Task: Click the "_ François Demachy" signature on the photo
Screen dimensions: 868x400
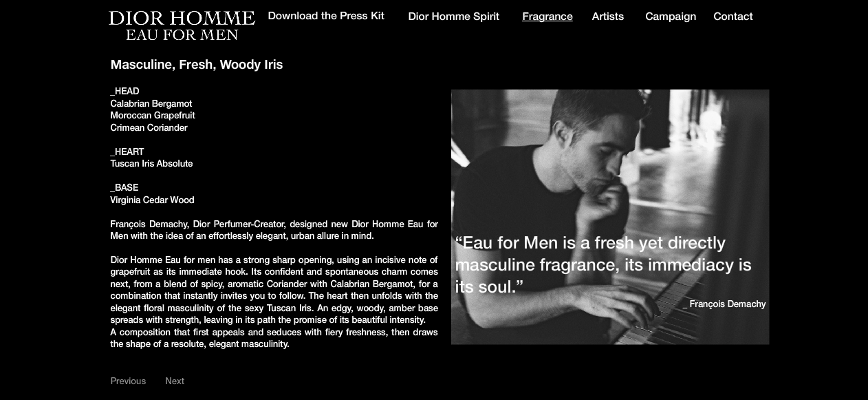Action: click(x=724, y=304)
